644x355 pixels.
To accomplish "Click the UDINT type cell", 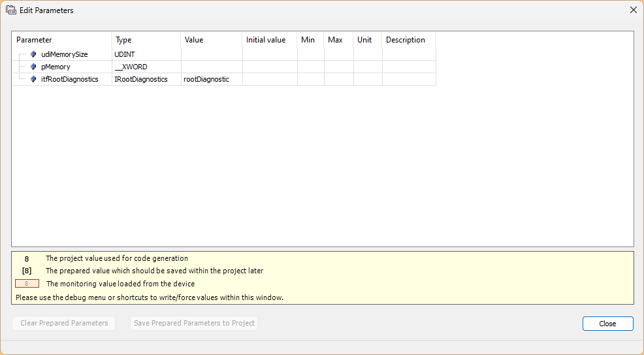I will pos(146,54).
